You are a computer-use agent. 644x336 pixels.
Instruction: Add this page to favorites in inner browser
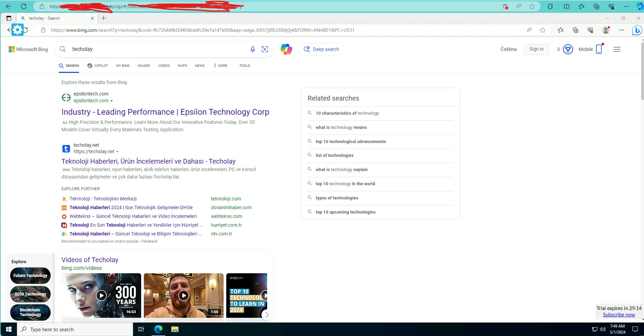pos(543,30)
